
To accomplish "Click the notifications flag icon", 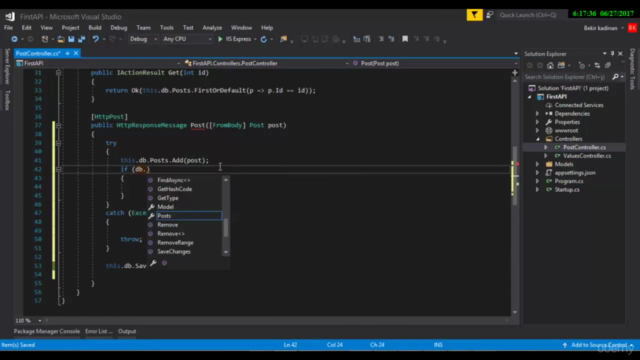I will pos(474,15).
